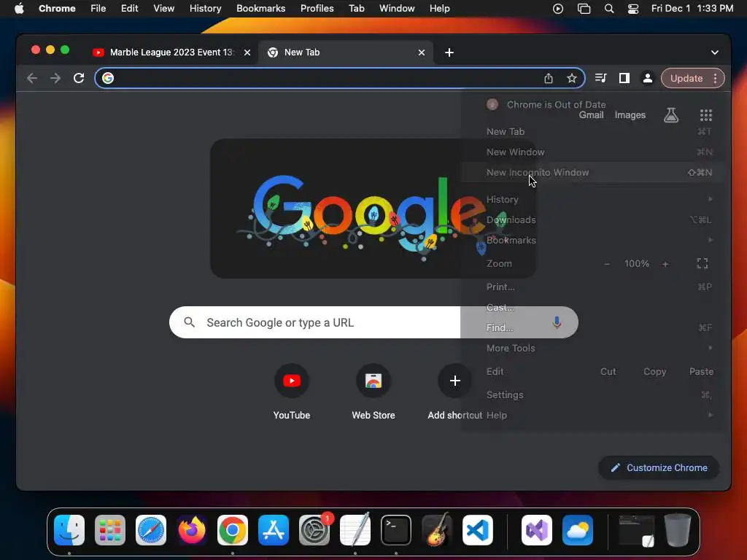Toggle the side panel icon

624,78
